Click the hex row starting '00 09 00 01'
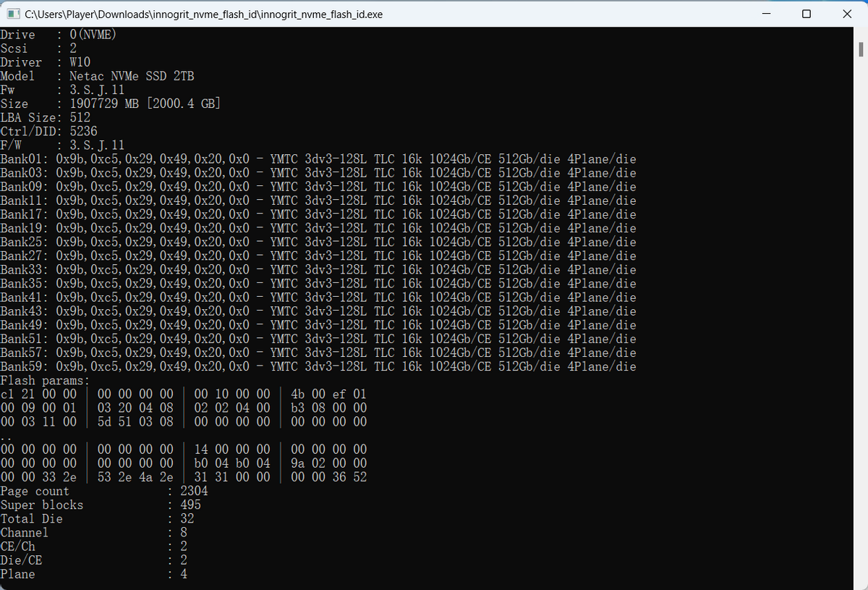 tap(184, 408)
